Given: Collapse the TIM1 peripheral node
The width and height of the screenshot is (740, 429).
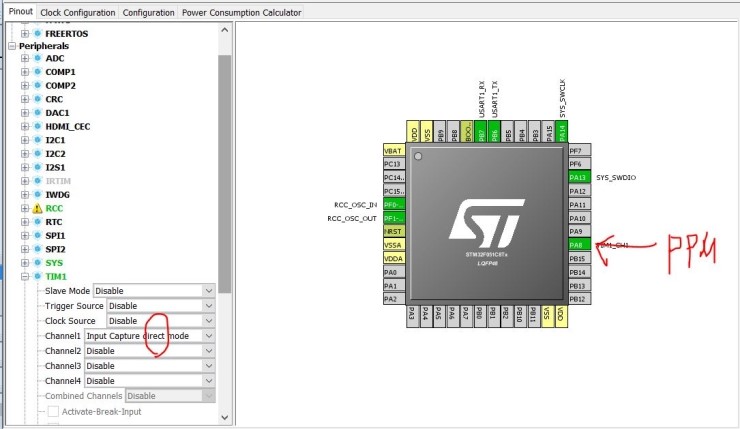Looking at the screenshot, I should tap(25, 277).
